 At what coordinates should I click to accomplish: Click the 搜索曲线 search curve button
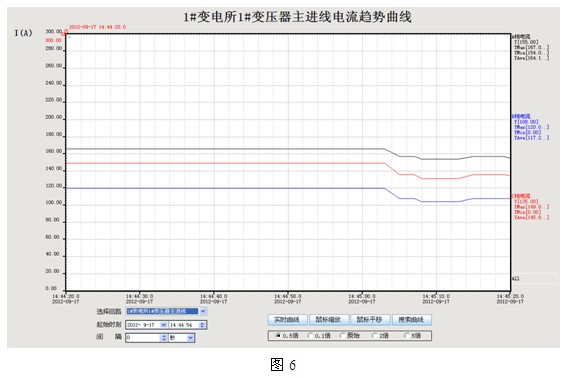tap(412, 320)
